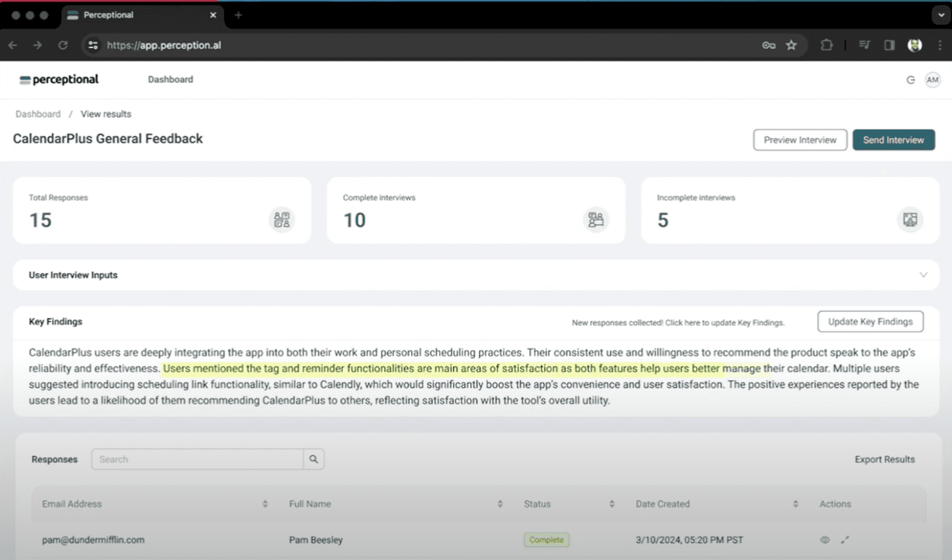The height and width of the screenshot is (560, 952).
Task: Click the expand icon in Pam Beesley's row
Action: (845, 540)
